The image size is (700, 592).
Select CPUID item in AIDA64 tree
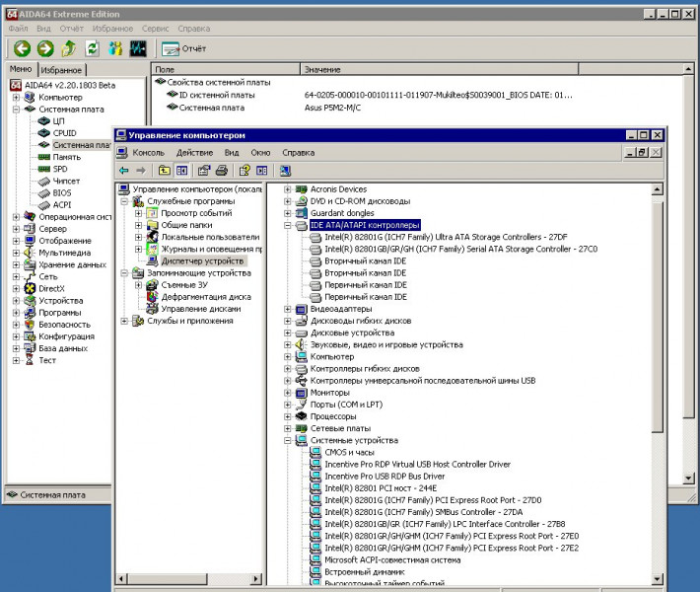coord(64,133)
